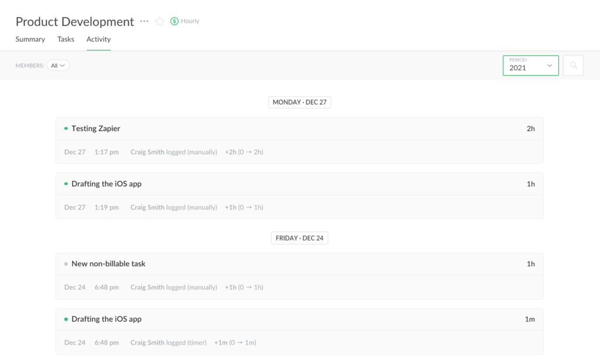The image size is (600, 364).
Task: Open the New non-billable task entry
Action: [108, 264]
